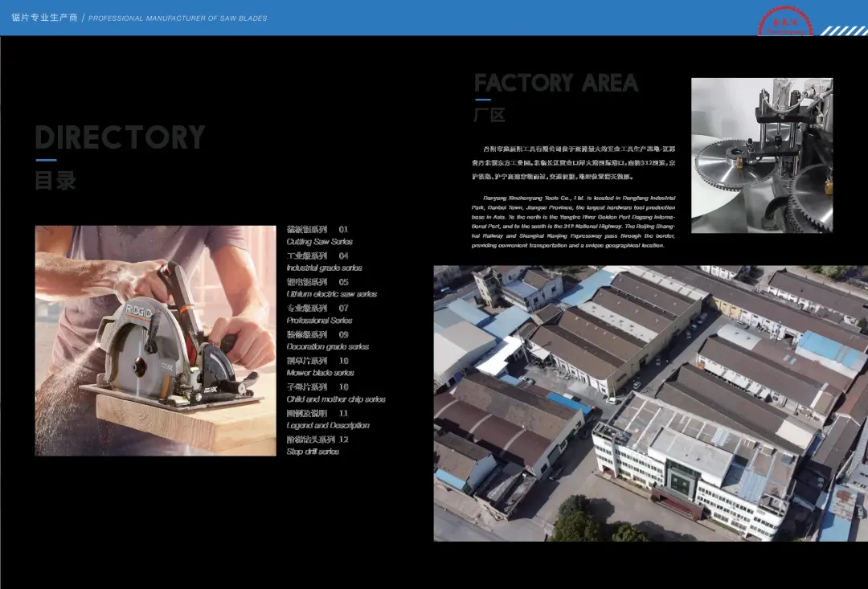Click the circular saw woodcutting photo

tap(155, 340)
